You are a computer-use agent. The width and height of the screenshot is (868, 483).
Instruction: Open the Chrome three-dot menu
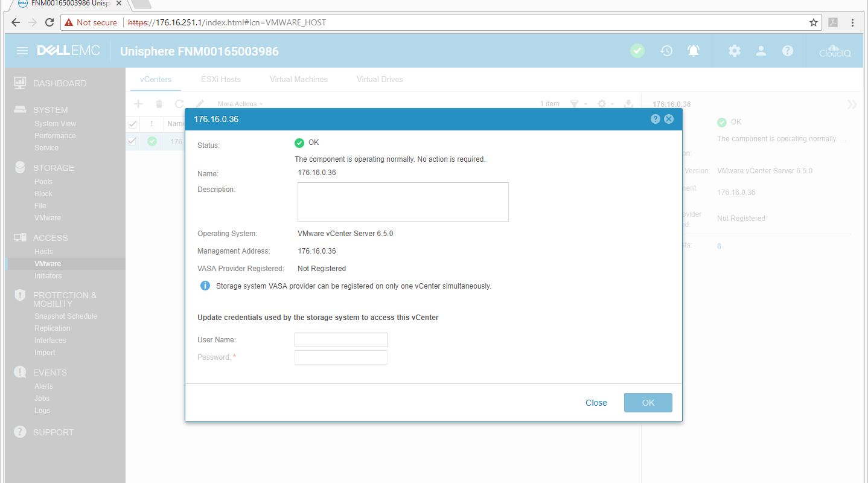pos(853,22)
